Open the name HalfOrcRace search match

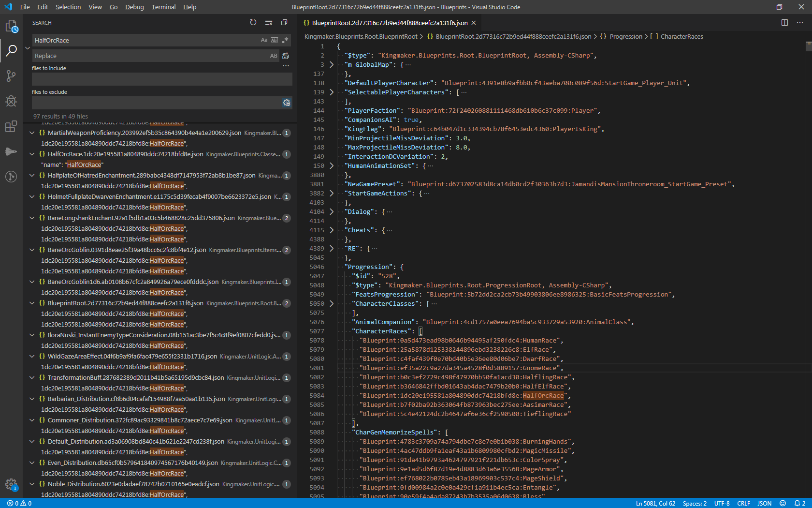pos(72,164)
